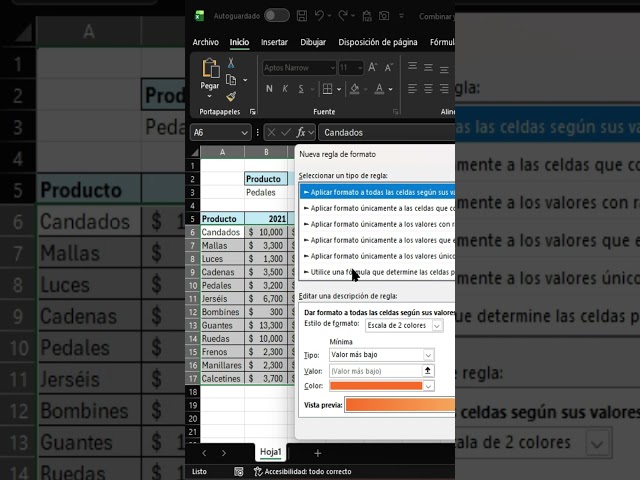The height and width of the screenshot is (480, 640).
Task: Click the Producto header cell in row 5
Action: coord(222,219)
